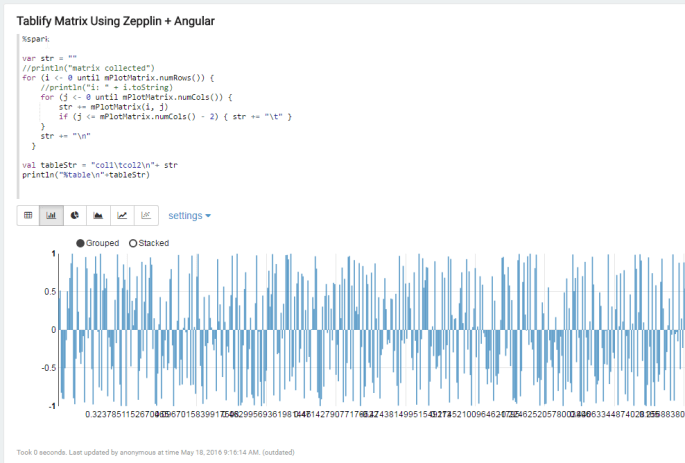The height and width of the screenshot is (463, 685).
Task: Click the outer for loop numRows line
Action: [118, 78]
